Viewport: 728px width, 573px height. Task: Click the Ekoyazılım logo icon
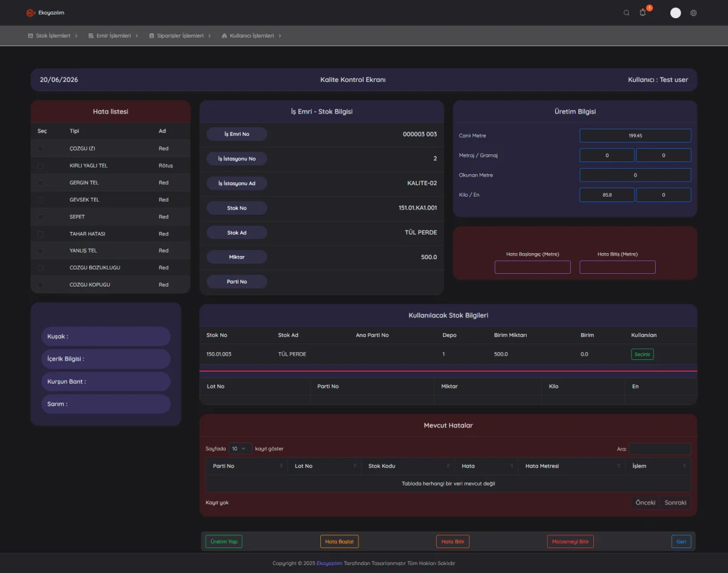[x=30, y=13]
